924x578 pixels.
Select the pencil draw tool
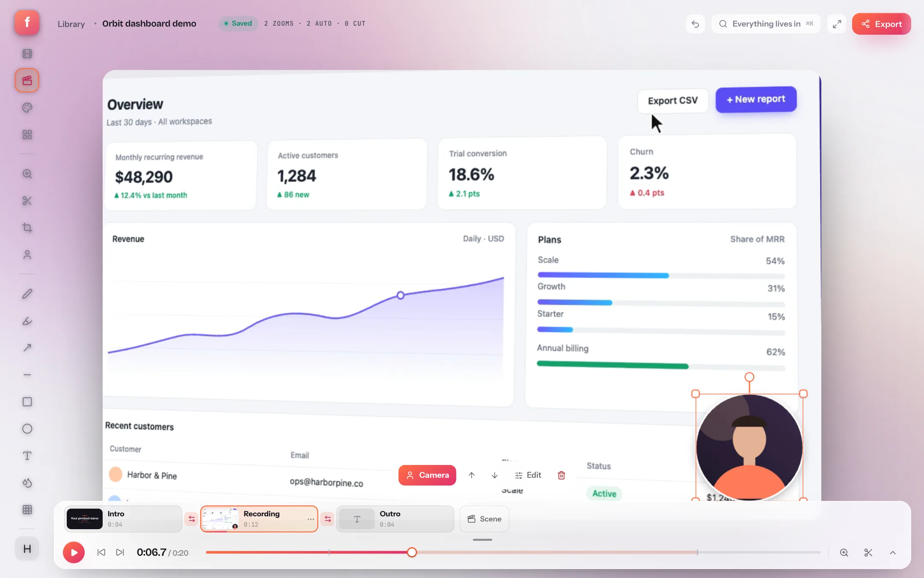[27, 294]
